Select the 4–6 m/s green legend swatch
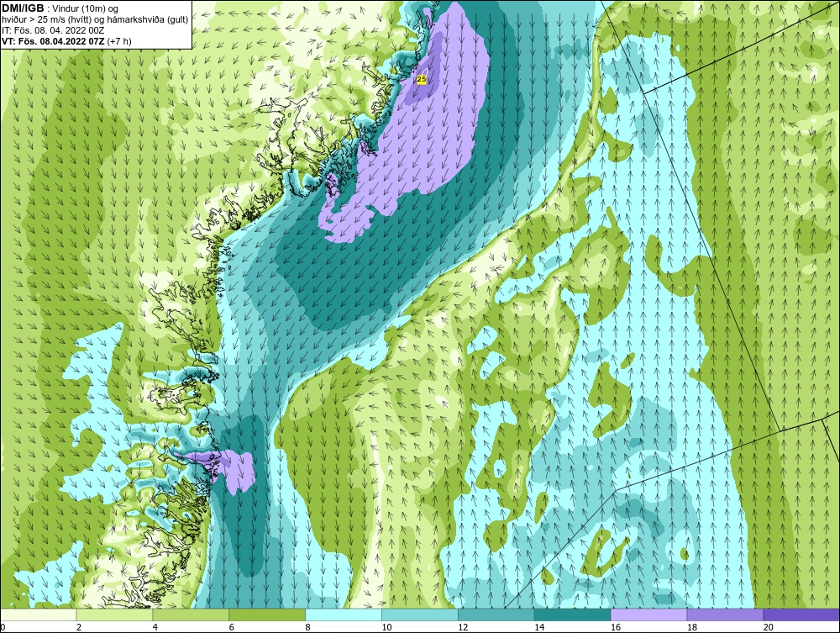This screenshot has height=633, width=840. click(191, 615)
